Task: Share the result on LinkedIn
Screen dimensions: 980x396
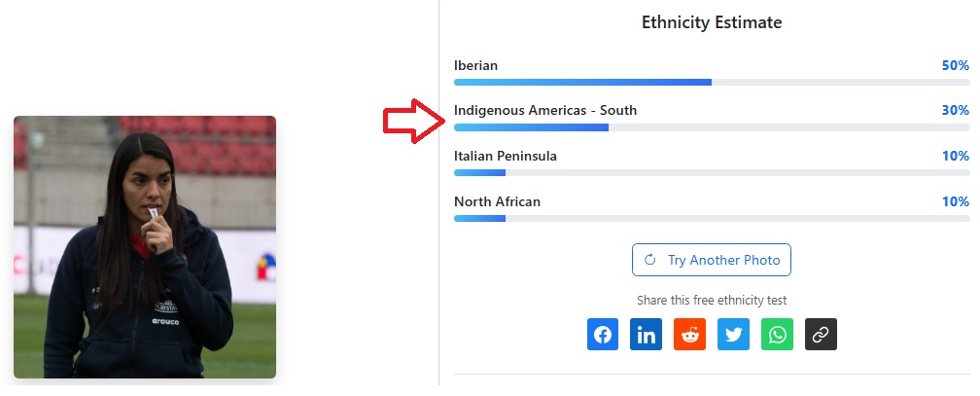Action: [x=647, y=335]
